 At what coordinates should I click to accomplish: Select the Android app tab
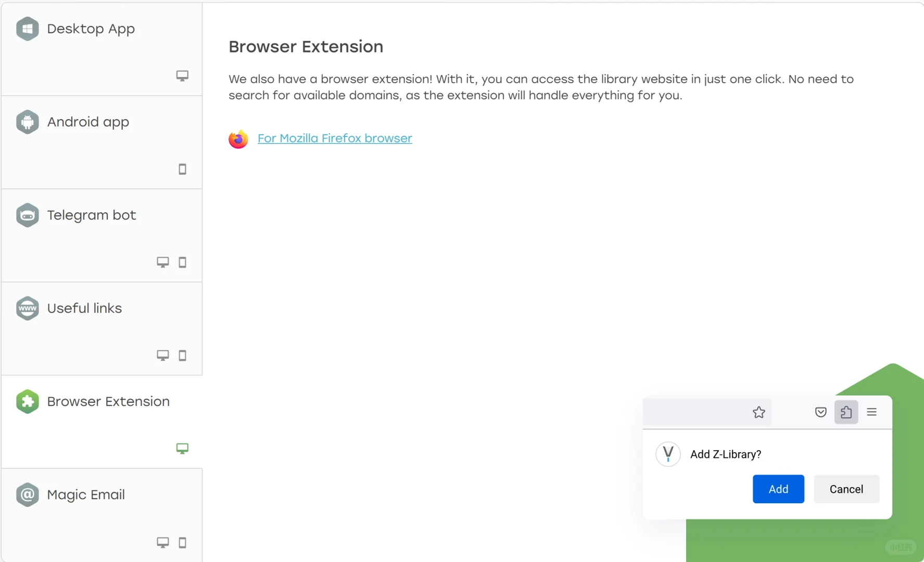(102, 143)
